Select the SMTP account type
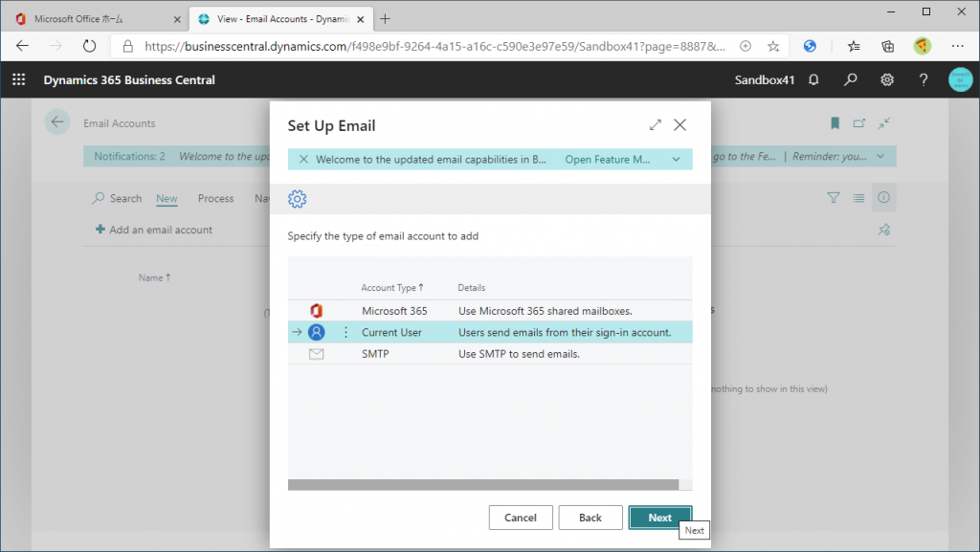Screen dimensions: 980x552 pos(375,353)
